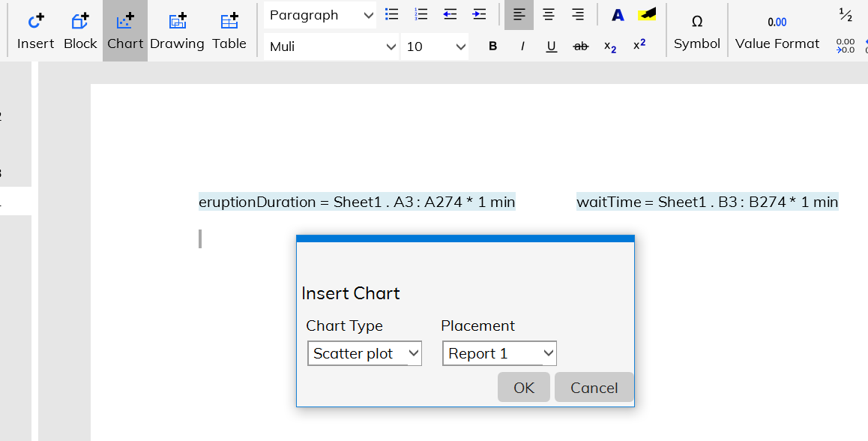Enable center text alignment
The image size is (868, 441).
point(549,15)
